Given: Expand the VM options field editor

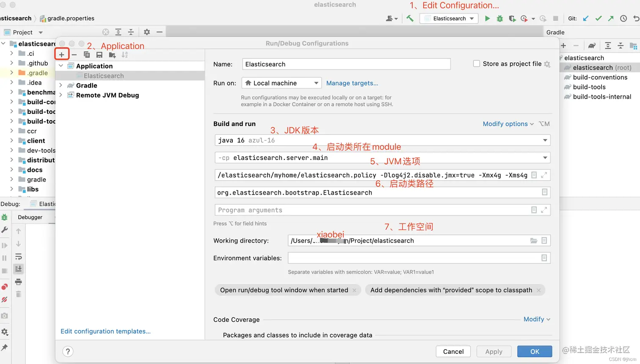Looking at the screenshot, I should pyautogui.click(x=544, y=175).
